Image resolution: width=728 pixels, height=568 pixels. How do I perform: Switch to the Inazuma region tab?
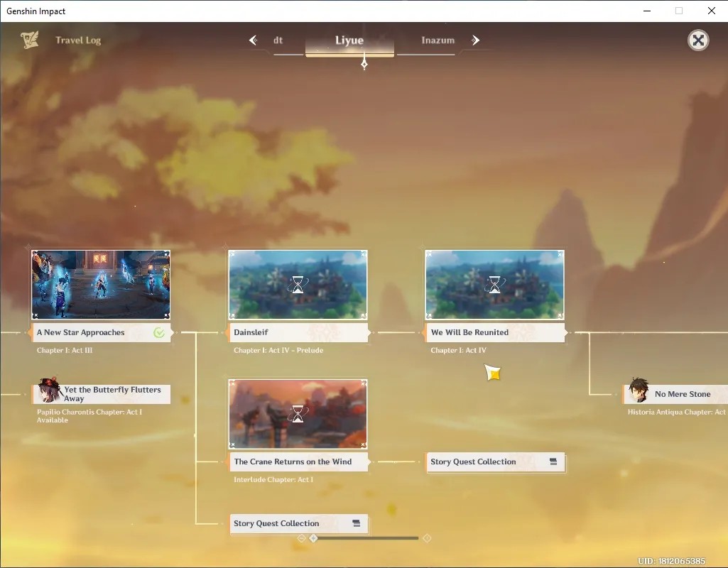pyautogui.click(x=438, y=40)
